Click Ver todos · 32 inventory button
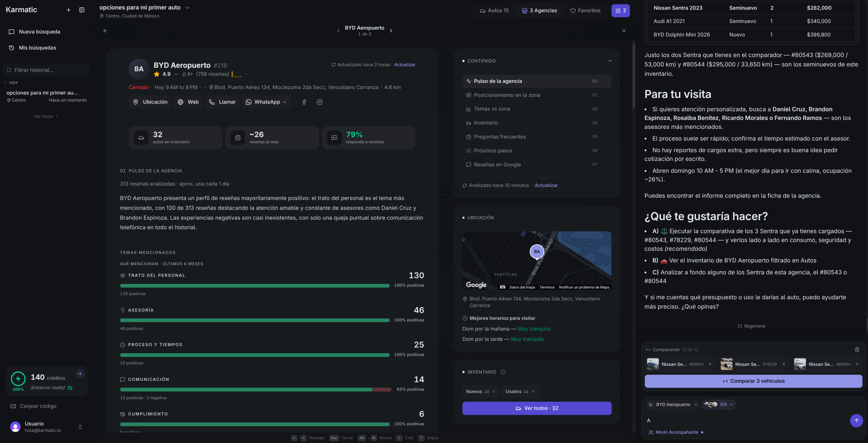The image size is (868, 443). coord(537,408)
